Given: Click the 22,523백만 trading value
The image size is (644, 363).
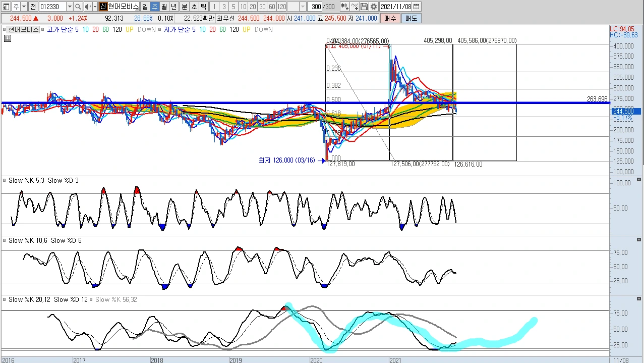Looking at the screenshot, I should coord(199,18).
